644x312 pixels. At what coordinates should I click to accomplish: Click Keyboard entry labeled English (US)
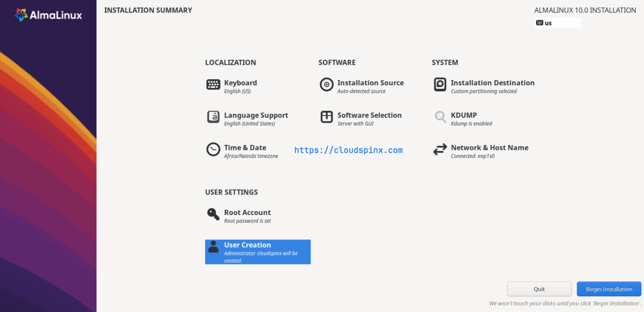coord(240,86)
